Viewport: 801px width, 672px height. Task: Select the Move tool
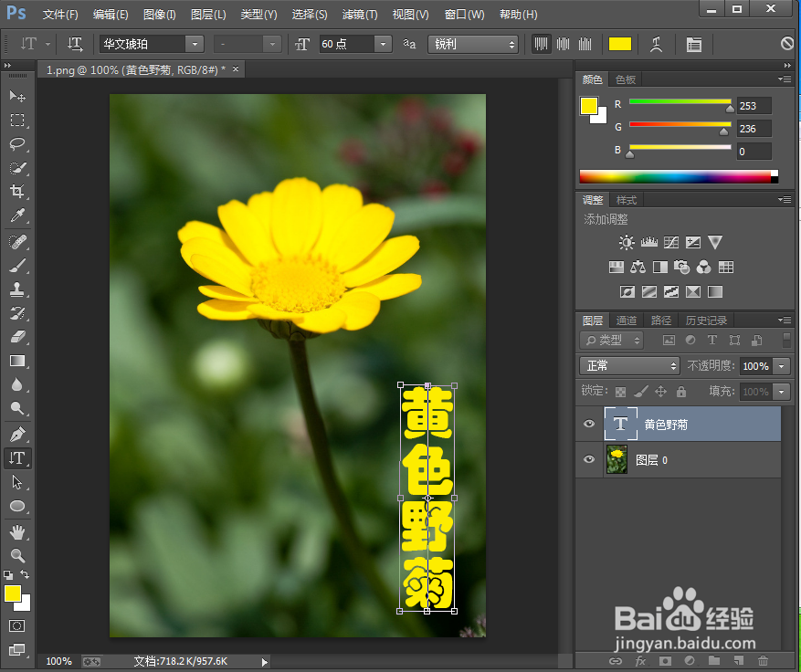point(16,96)
